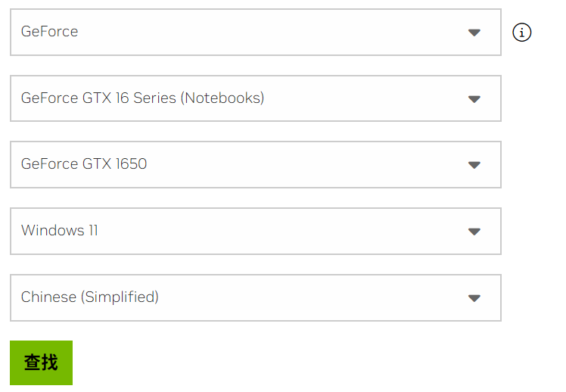
Task: Click the arrow on the GTX 16 Series field
Action: (474, 99)
